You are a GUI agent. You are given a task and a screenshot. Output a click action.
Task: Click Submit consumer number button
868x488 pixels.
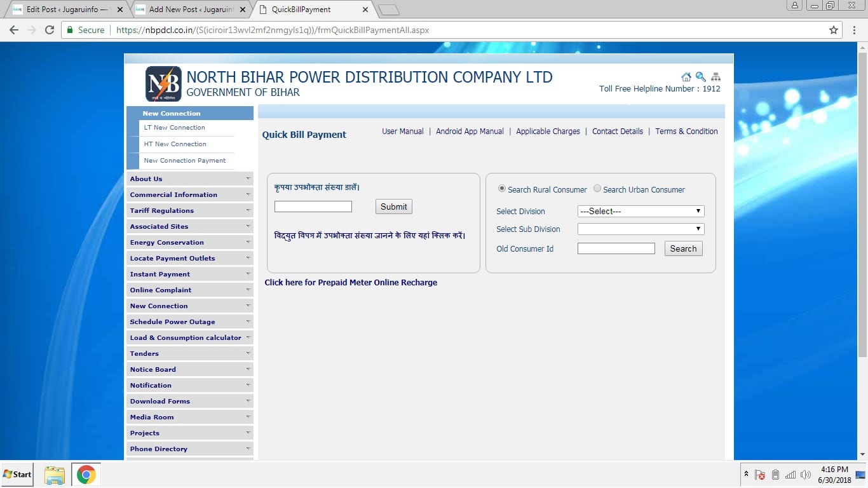(394, 207)
